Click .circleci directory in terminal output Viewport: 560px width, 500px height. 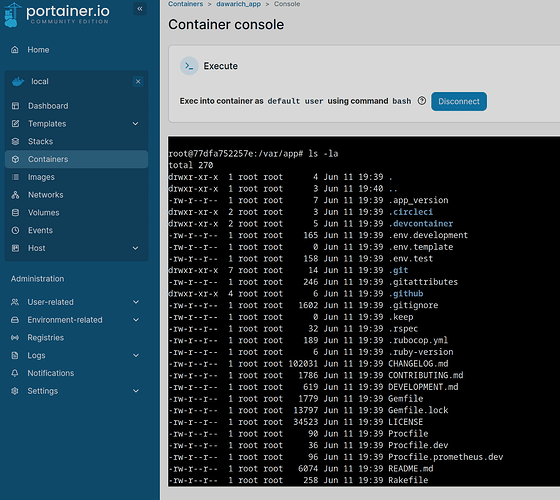(x=411, y=212)
